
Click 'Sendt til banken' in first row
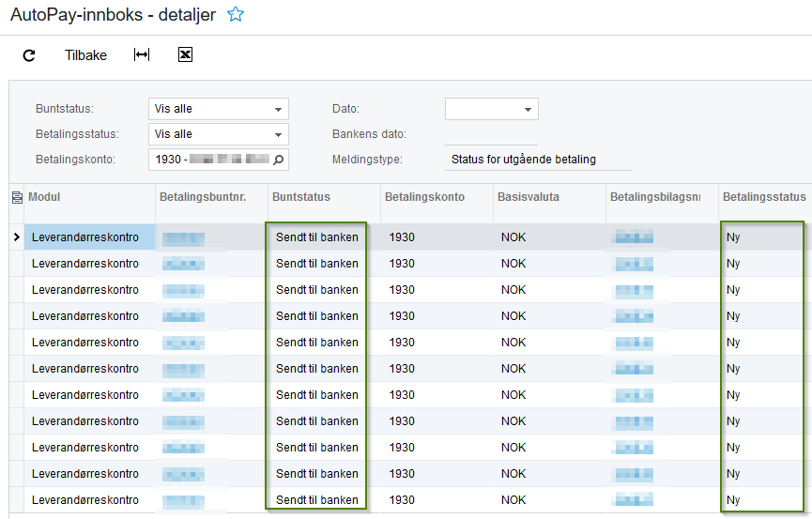pos(317,237)
